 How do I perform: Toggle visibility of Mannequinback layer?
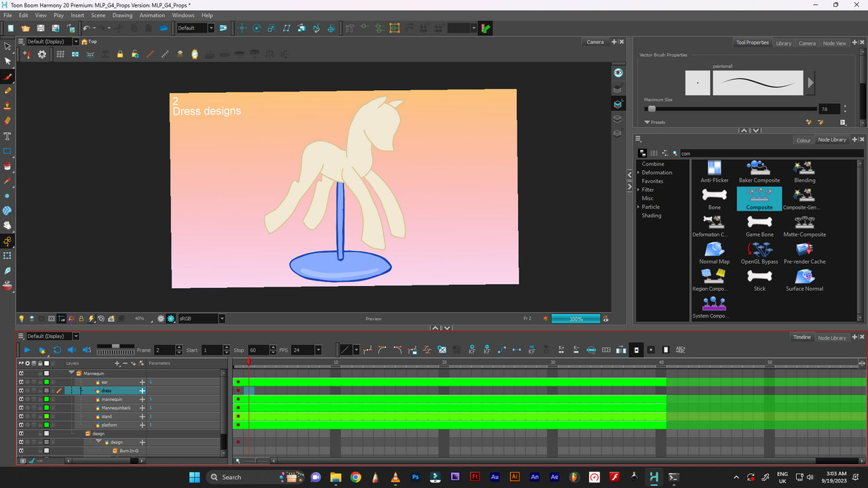click(22, 408)
